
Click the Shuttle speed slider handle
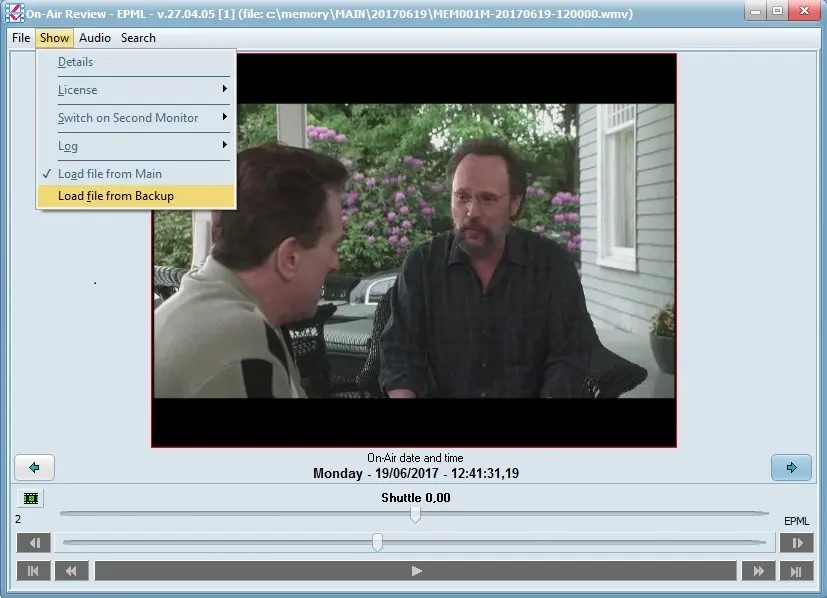[415, 514]
